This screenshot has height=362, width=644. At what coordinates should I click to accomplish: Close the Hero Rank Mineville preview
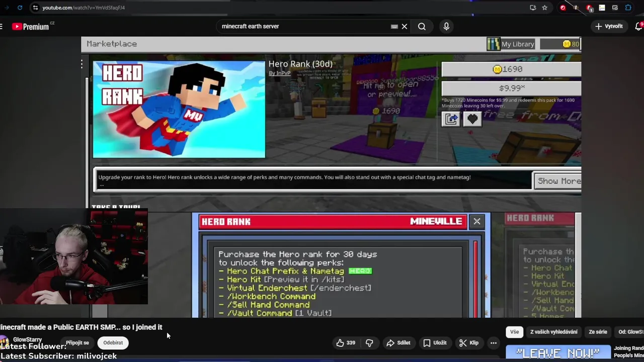[x=477, y=221]
